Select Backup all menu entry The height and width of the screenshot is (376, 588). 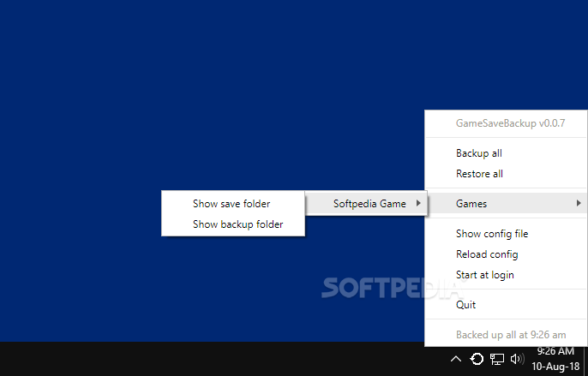tap(507, 153)
